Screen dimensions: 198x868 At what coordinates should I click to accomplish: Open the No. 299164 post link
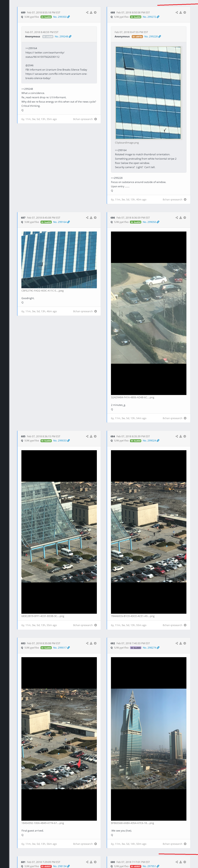point(61,222)
